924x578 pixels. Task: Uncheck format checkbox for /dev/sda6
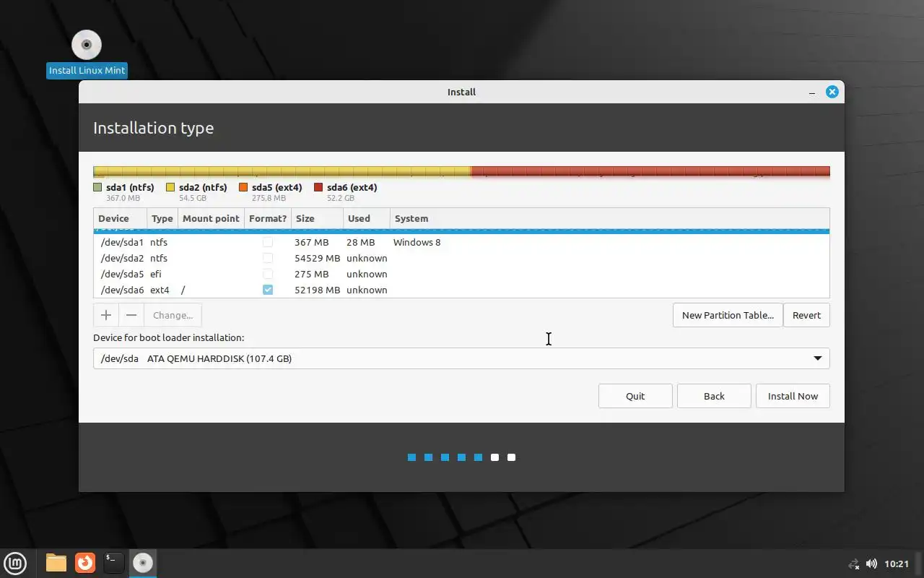coord(268,290)
